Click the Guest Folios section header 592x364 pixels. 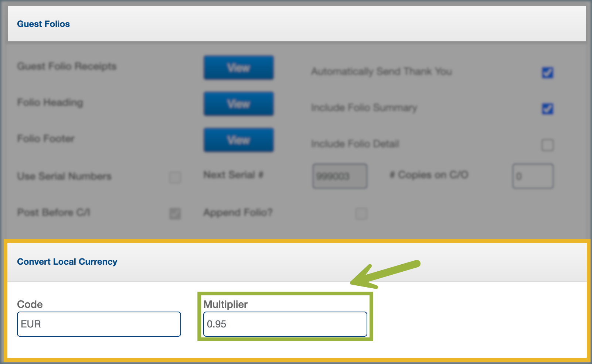pos(43,24)
